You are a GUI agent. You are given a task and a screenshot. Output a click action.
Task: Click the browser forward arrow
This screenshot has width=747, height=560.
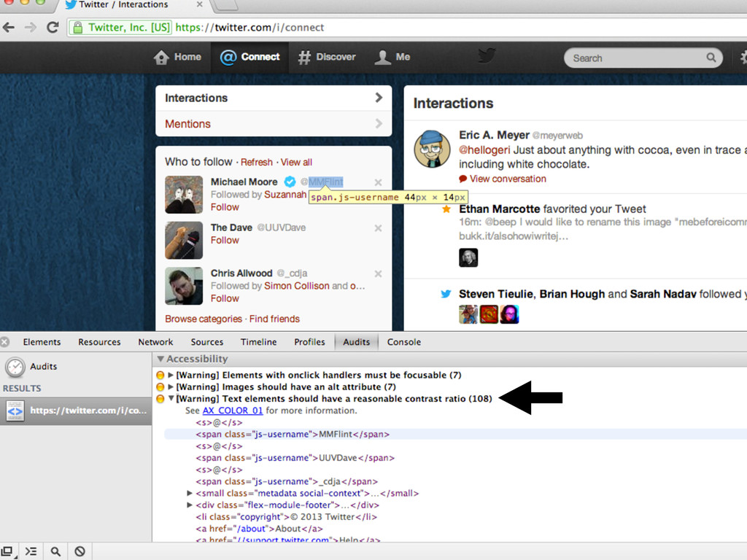point(31,27)
